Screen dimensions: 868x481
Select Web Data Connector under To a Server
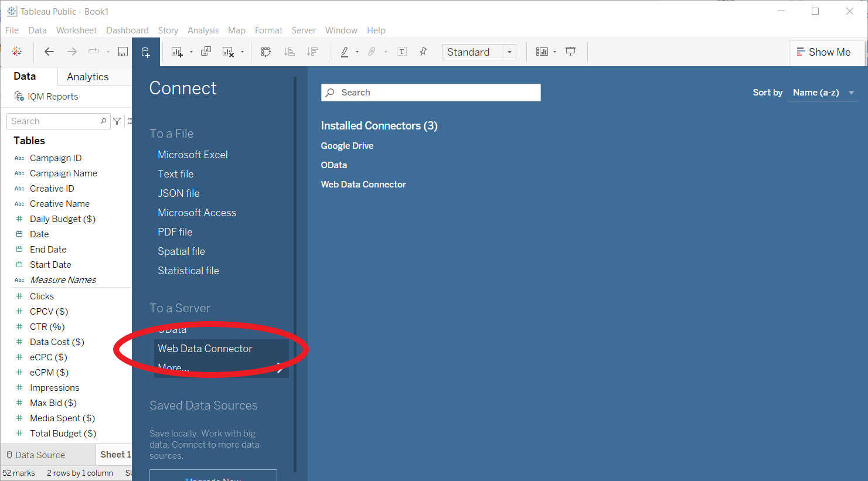click(x=205, y=349)
